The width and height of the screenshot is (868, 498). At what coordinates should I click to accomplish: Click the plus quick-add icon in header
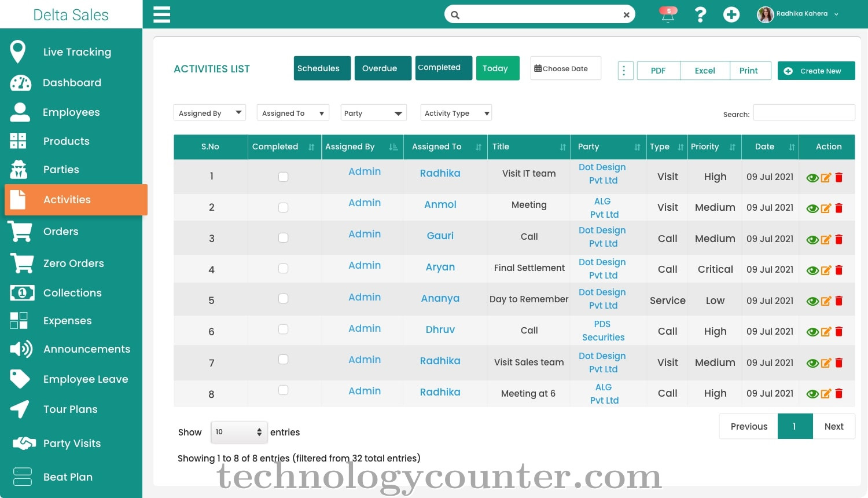pyautogui.click(x=731, y=14)
